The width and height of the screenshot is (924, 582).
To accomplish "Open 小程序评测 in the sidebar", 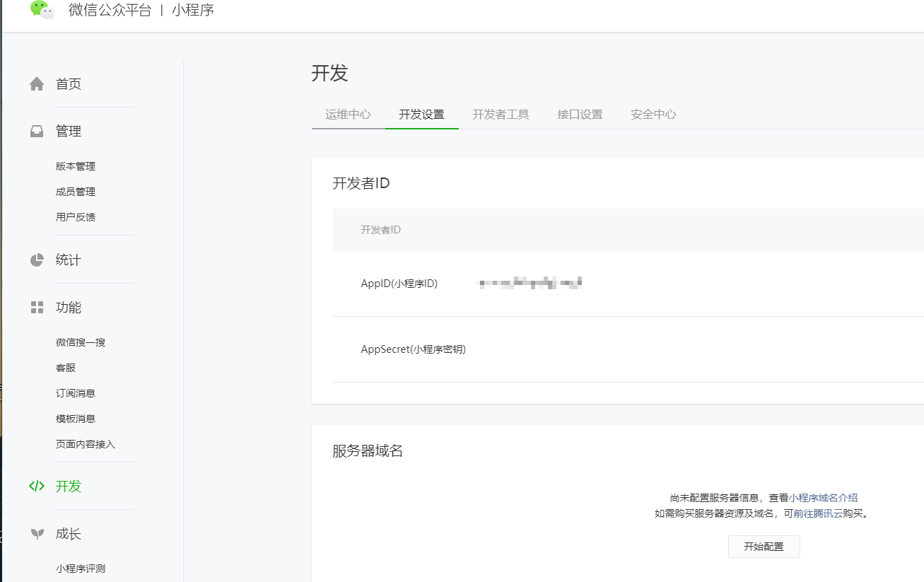I will click(x=81, y=569).
